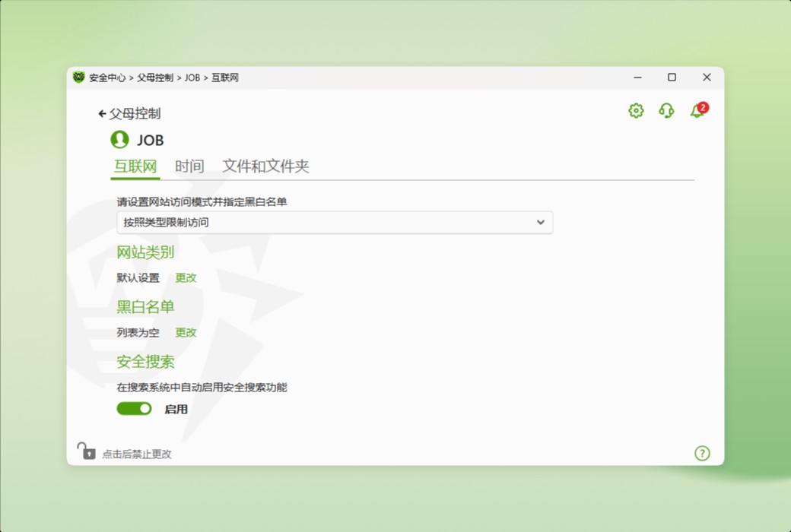Screen dimensions: 791x532
Task: Open the 按照类型限制访问 dropdown
Action: (335, 223)
